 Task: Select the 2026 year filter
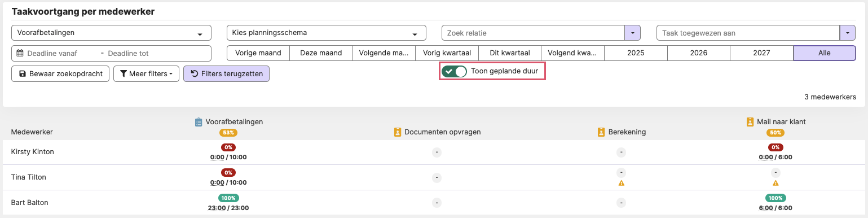click(699, 53)
